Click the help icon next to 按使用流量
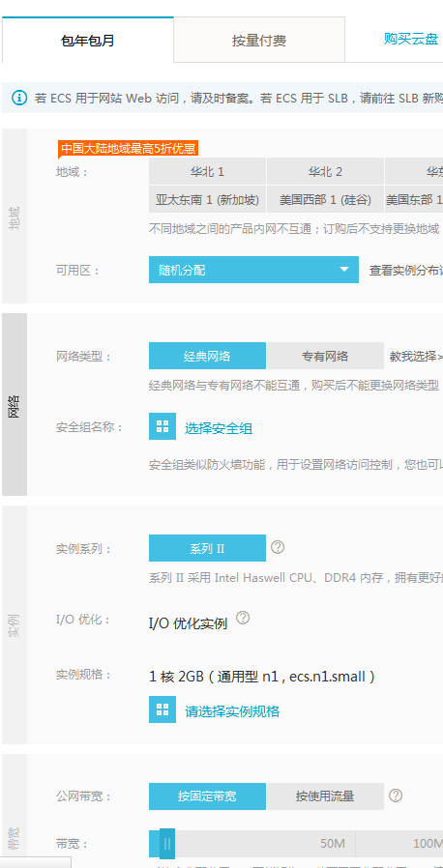Viewport: 443px width, 868px height. pos(396,796)
